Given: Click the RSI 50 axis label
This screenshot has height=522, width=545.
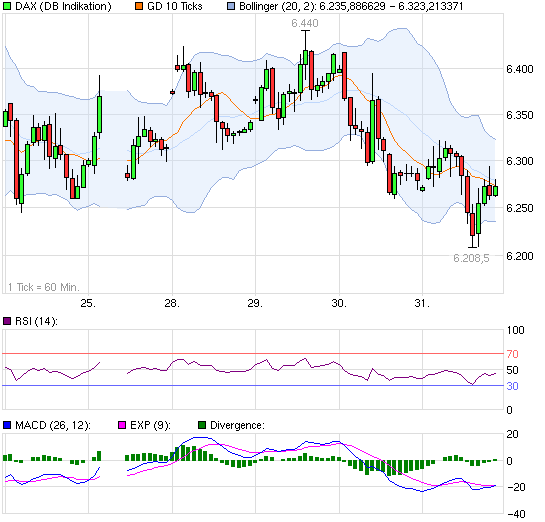Looking at the screenshot, I should 512,370.
